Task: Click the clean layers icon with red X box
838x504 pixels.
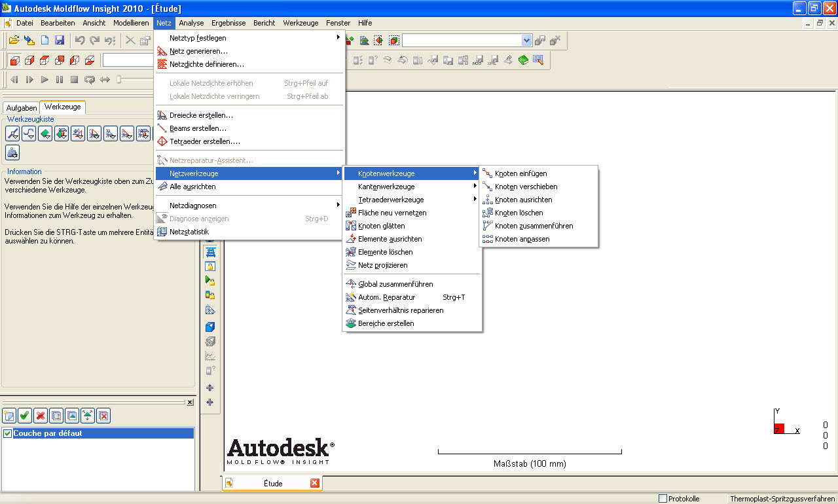Action: click(x=103, y=415)
